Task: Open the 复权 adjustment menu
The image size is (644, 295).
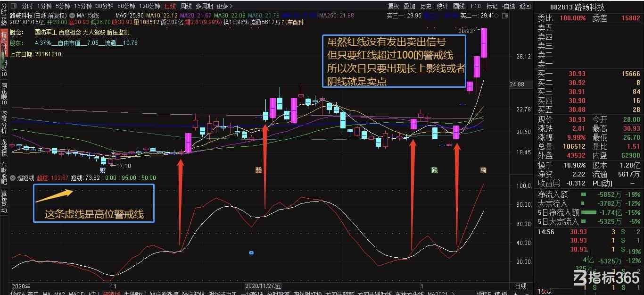Action: [x=393, y=6]
